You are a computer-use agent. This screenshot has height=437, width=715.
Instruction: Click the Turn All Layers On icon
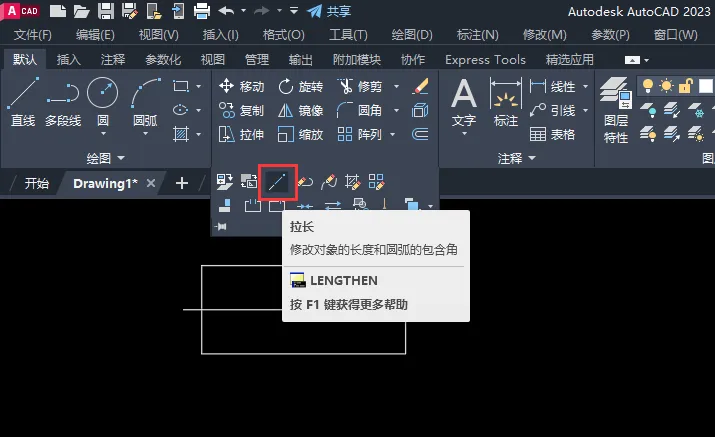tap(648, 134)
